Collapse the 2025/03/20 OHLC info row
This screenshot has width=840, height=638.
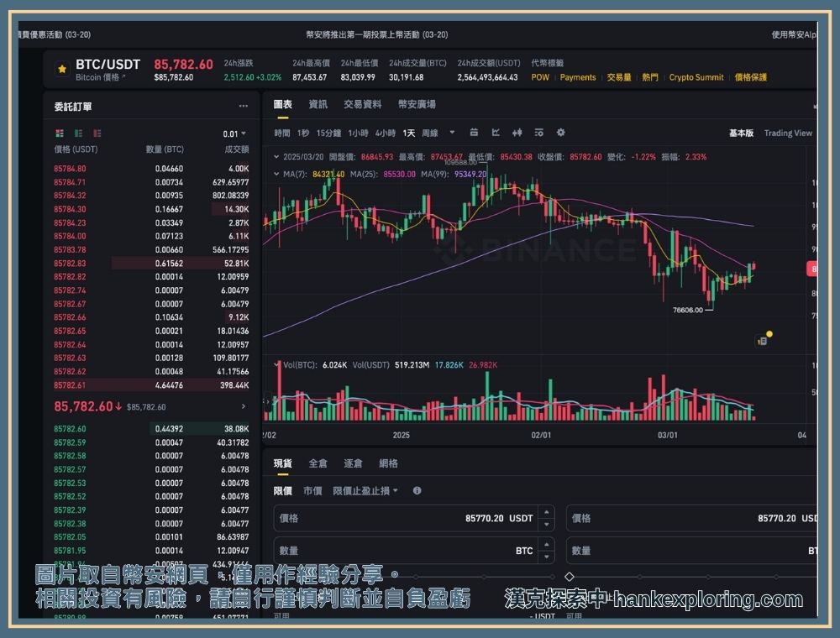pyautogui.click(x=276, y=157)
